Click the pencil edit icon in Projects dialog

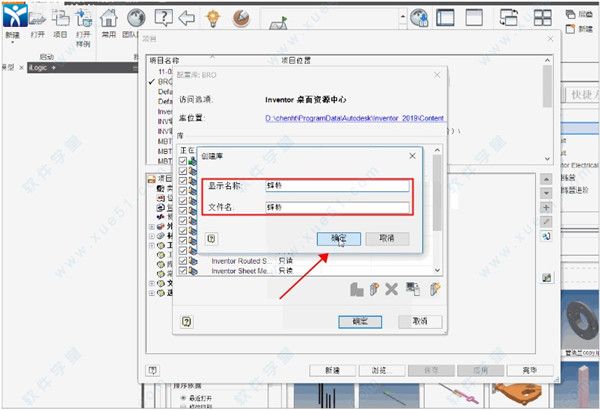point(546,222)
